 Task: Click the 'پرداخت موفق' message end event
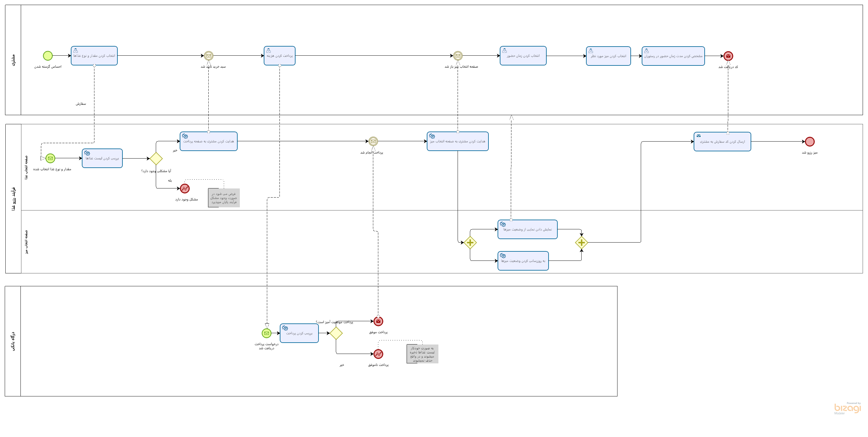[378, 321]
